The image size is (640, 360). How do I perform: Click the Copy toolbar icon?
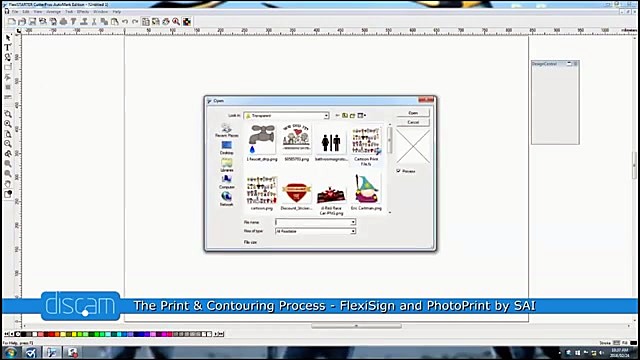pyautogui.click(x=104, y=22)
